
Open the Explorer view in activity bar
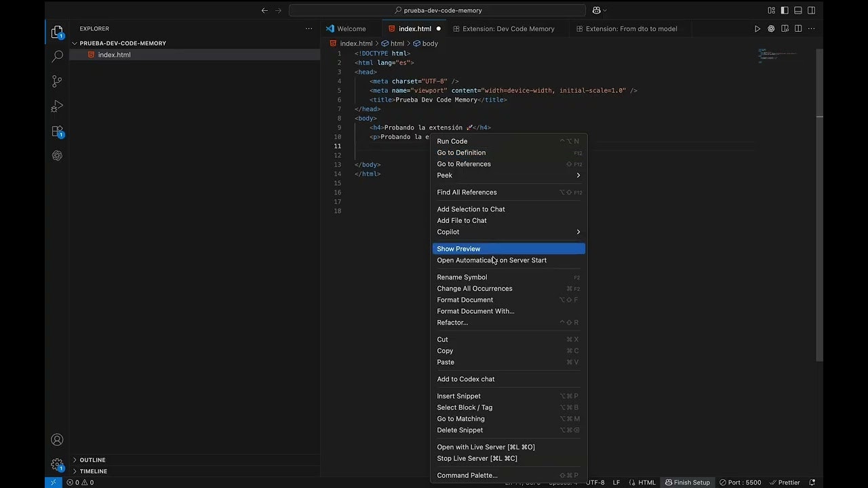57,32
